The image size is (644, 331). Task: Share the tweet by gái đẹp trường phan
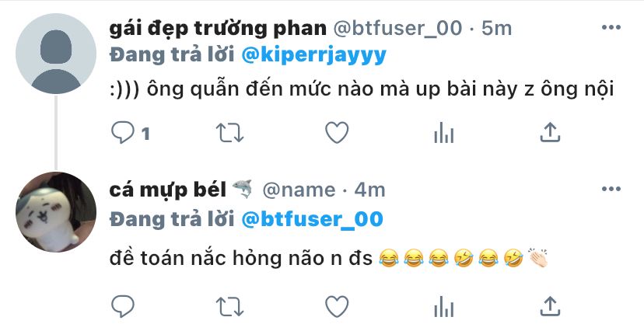pos(551,133)
